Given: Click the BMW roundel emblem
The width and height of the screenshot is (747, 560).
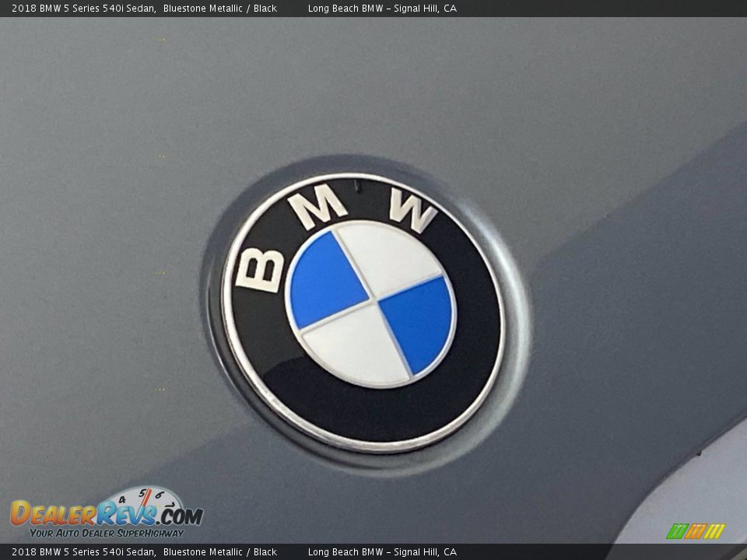Looking at the screenshot, I should pos(363,313).
